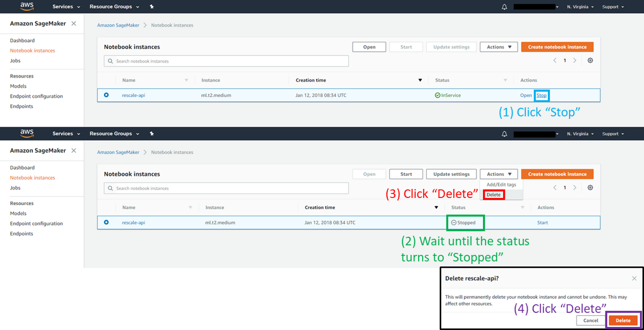Open the rescale-api link in the InService row
This screenshot has height=330, width=644.
pos(134,95)
